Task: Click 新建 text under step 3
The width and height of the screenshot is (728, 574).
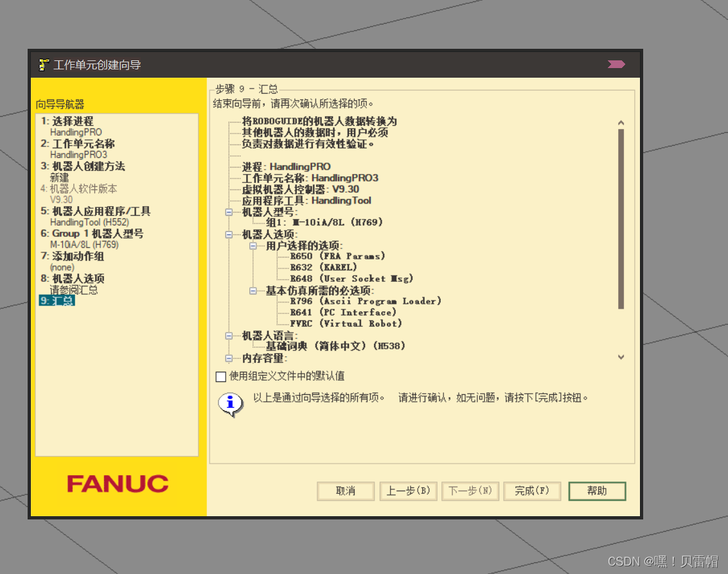Action: click(59, 178)
